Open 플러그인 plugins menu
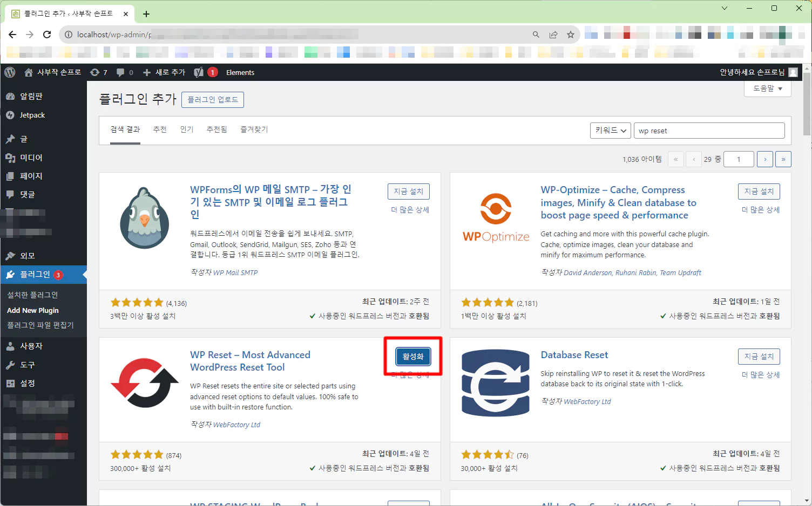This screenshot has width=812, height=506. [43, 275]
